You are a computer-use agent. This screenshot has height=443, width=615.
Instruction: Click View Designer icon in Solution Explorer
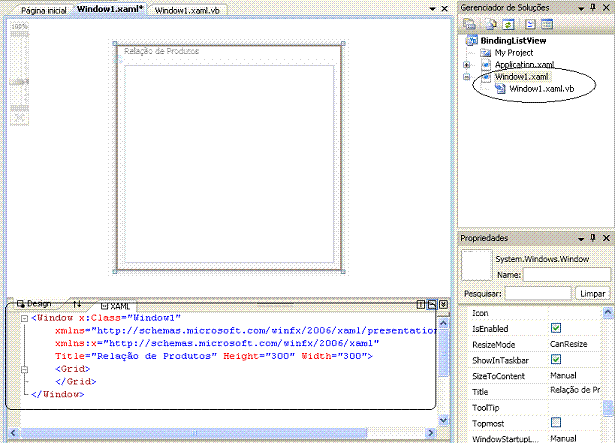tap(547, 24)
